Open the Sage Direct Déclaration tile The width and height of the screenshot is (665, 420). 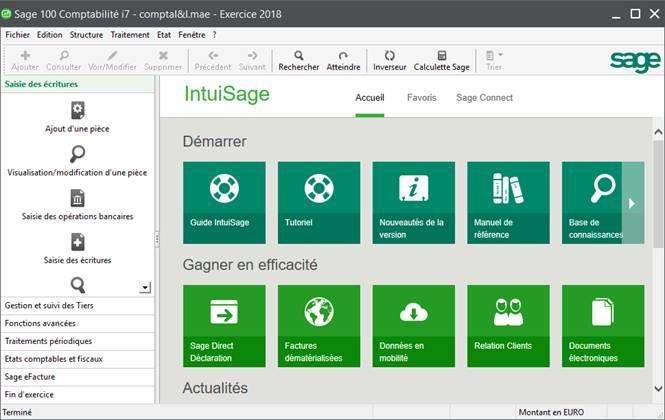pyautogui.click(x=224, y=326)
